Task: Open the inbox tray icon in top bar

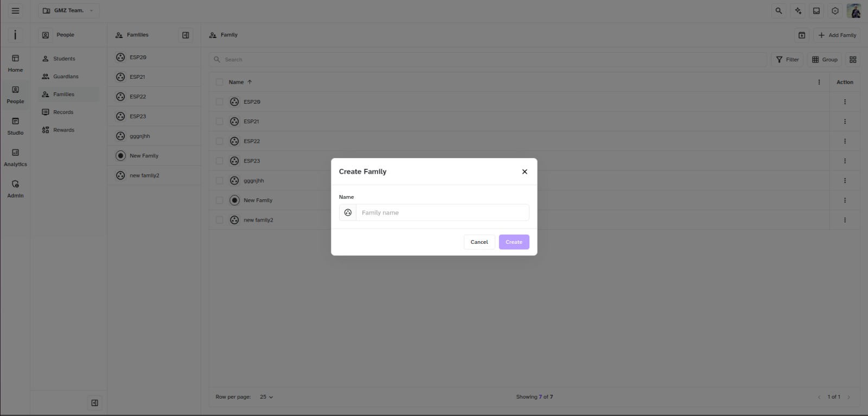Action: point(816,11)
